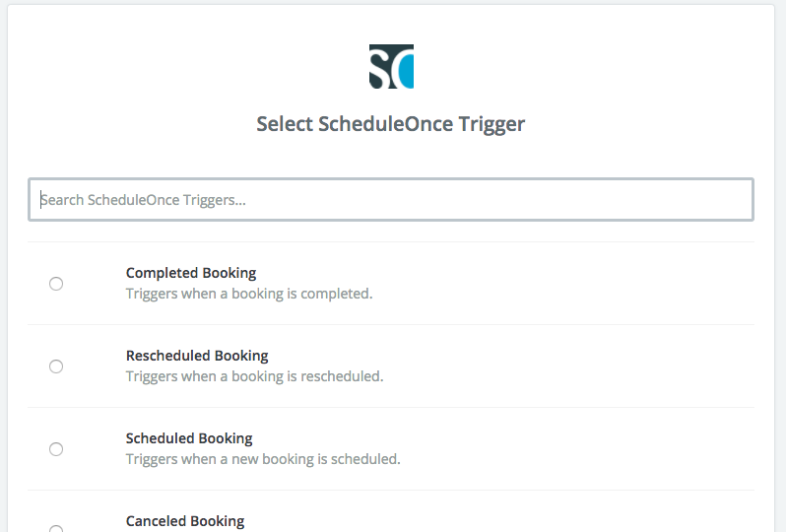Click 'Triggers when a new booking is scheduled' text
This screenshot has height=532, width=786.
coord(263,459)
